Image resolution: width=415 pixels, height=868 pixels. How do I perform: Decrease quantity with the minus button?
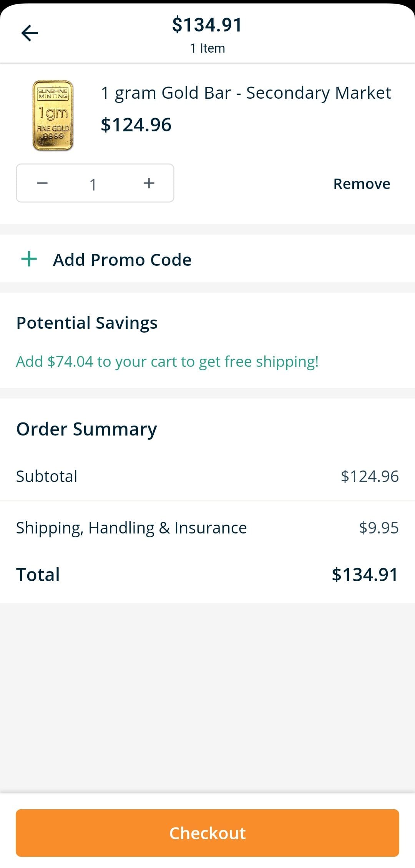[x=42, y=183]
